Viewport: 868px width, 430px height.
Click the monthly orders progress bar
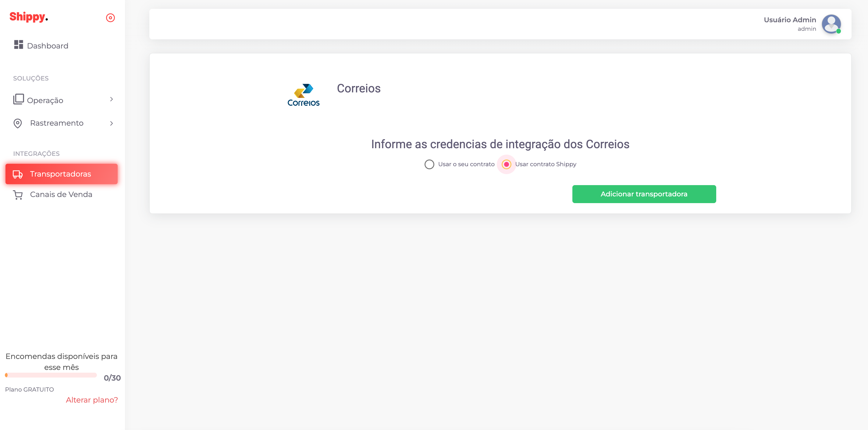pos(51,375)
